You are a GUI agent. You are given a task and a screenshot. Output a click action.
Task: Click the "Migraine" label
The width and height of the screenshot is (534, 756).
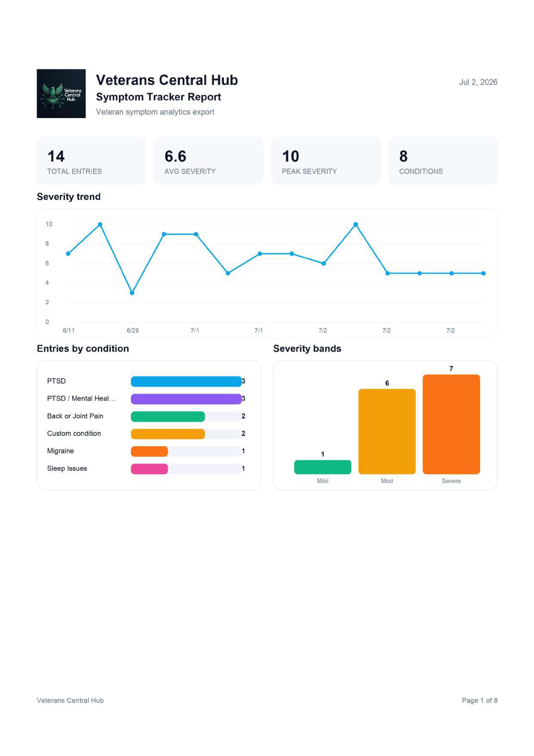(x=61, y=451)
